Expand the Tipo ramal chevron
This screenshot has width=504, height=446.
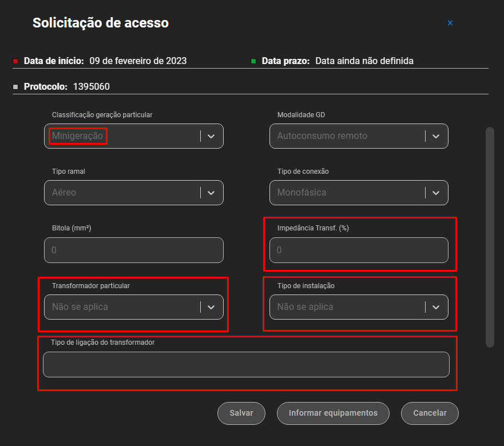[x=211, y=193]
